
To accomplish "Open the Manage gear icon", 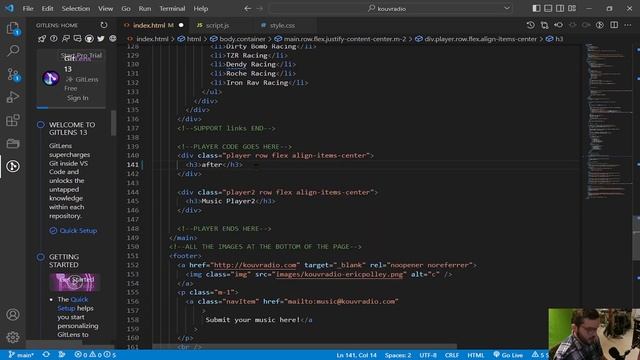I will click(13, 337).
